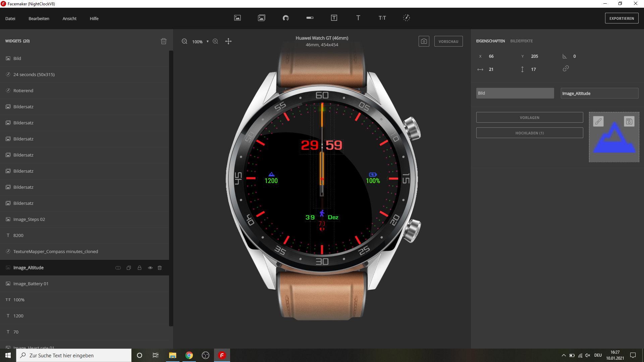The width and height of the screenshot is (644, 362).
Task: Switch to the Eigenschaften tab
Action: pos(490,41)
